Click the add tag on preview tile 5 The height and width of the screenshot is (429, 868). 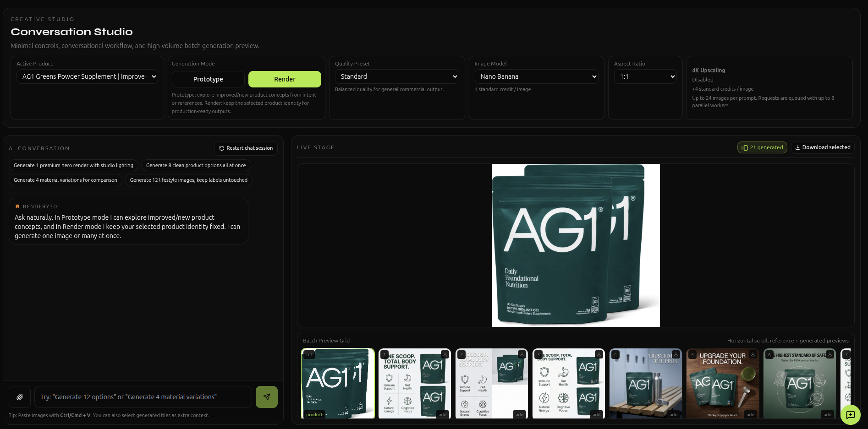tap(751, 414)
